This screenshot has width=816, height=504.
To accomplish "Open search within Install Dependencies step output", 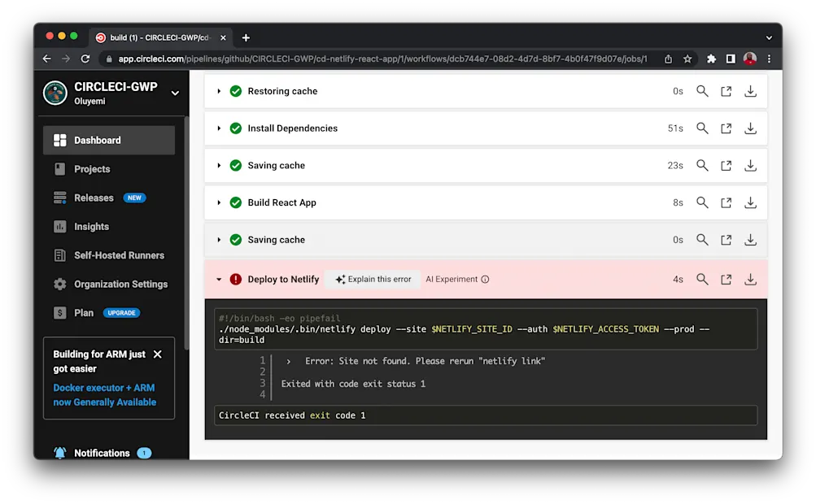I will tap(701, 128).
